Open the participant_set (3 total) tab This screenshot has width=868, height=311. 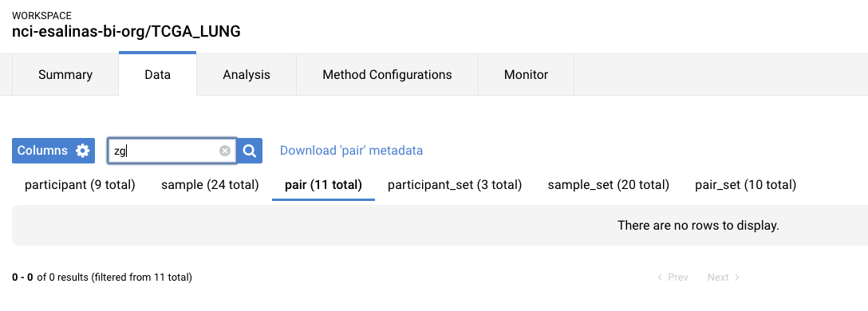(x=455, y=185)
